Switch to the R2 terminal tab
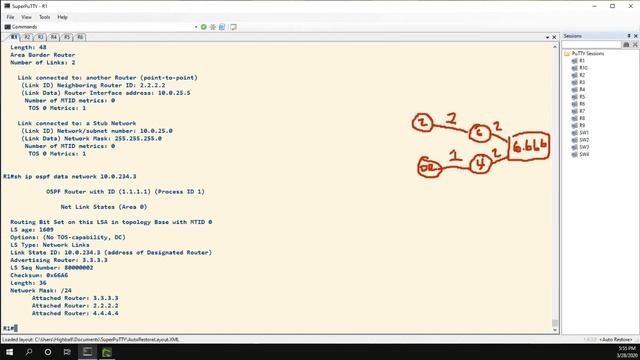 click(x=27, y=37)
